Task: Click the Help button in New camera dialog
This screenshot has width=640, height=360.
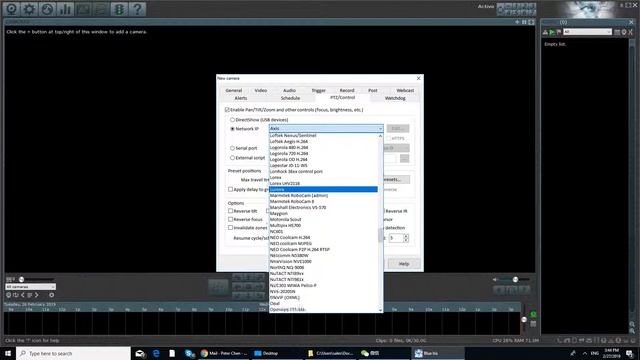Action: [404, 264]
